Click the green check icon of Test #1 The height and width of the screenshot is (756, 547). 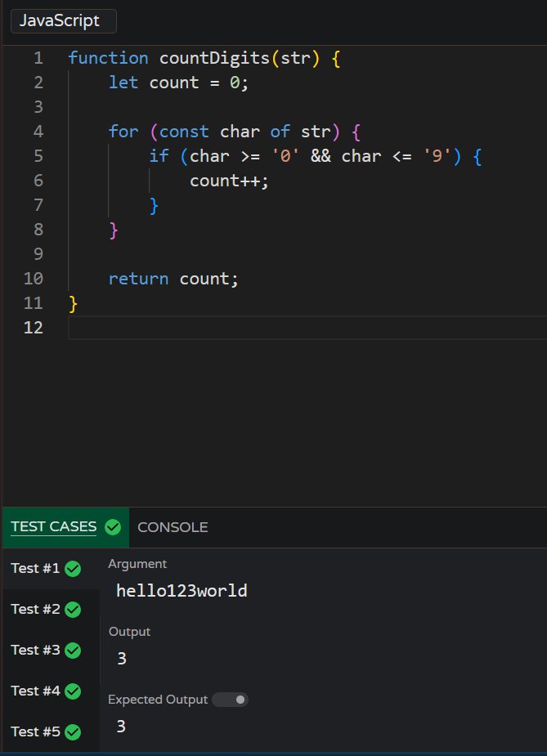point(73,569)
